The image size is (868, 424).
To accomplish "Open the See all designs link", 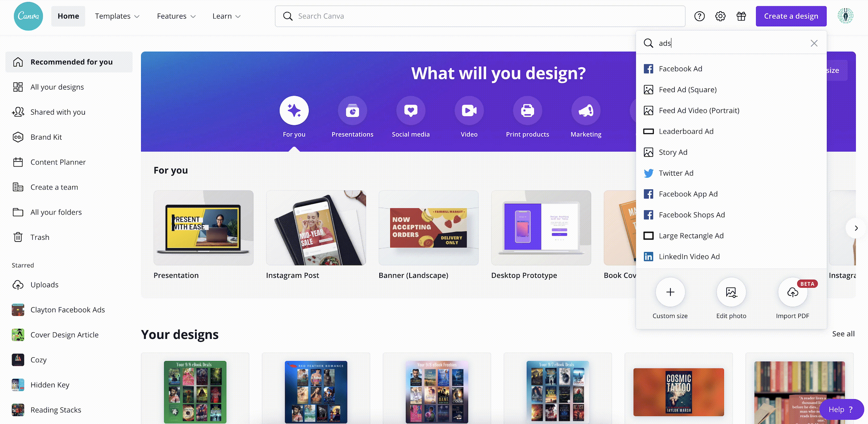I will [843, 334].
